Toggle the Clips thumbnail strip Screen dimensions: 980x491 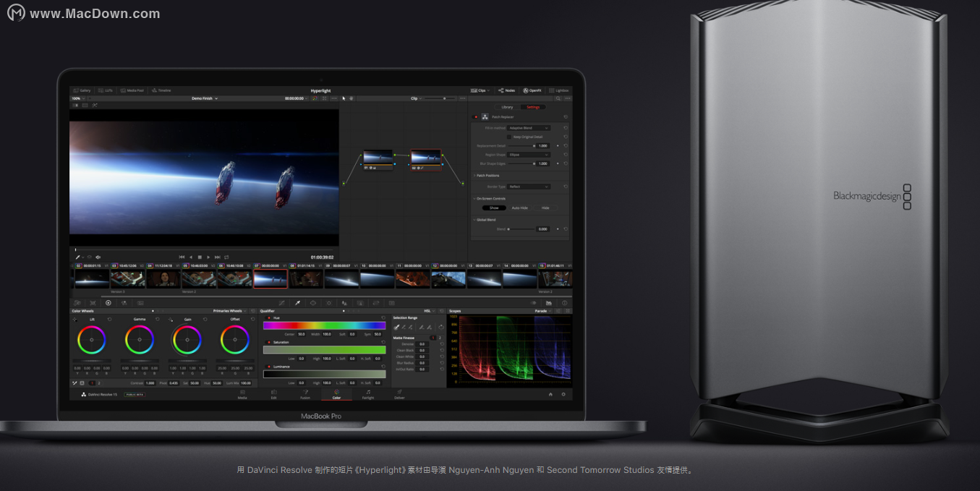[480, 90]
